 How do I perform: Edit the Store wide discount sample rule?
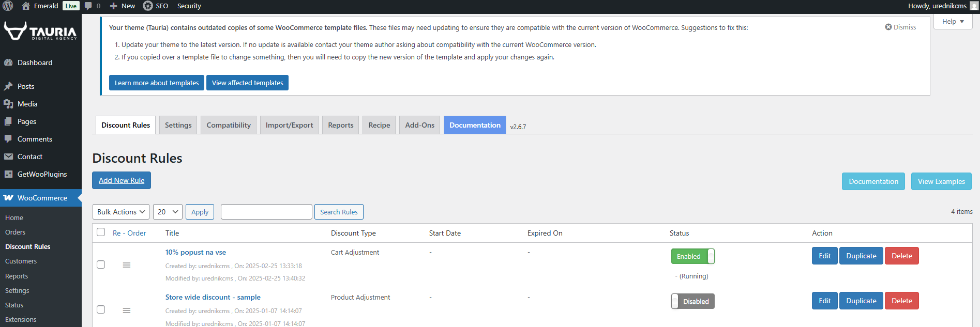click(824, 301)
